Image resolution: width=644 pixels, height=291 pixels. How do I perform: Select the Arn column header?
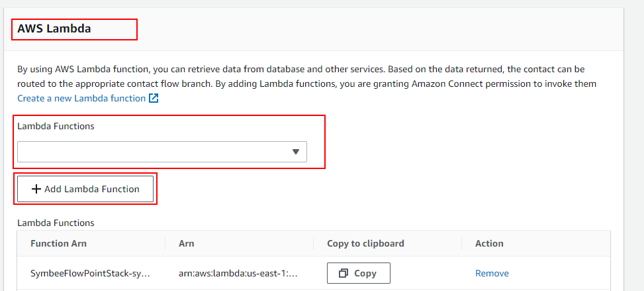[187, 243]
